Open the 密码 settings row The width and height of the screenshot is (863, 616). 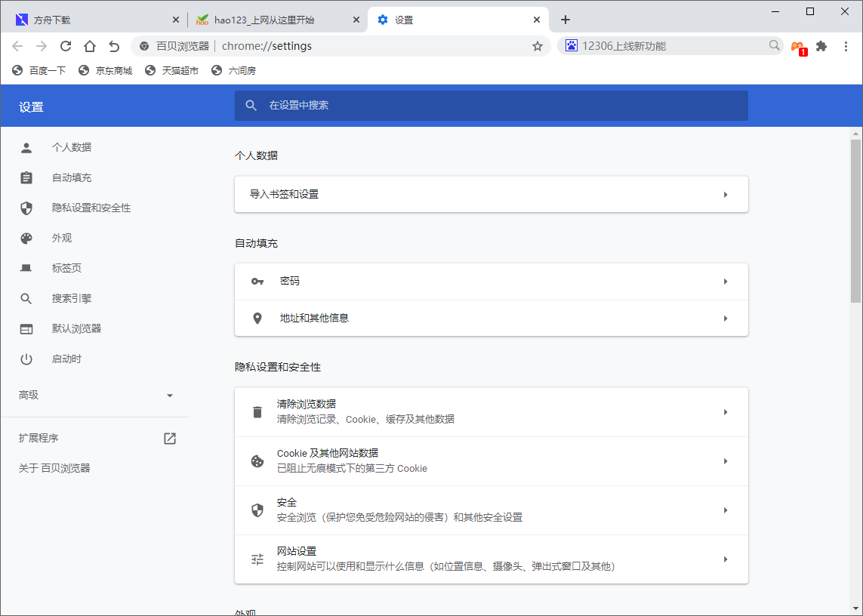[491, 282]
